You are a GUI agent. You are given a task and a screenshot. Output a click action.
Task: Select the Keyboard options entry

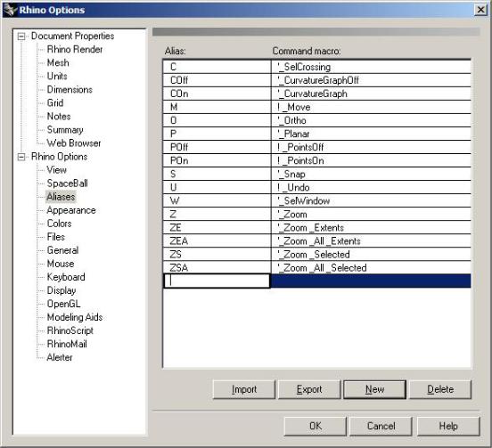tap(66, 277)
